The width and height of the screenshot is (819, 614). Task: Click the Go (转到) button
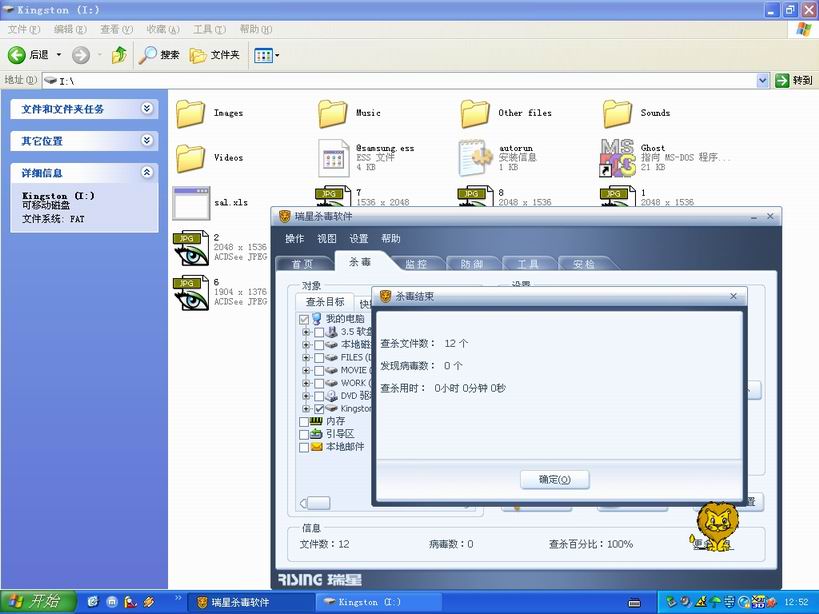794,80
